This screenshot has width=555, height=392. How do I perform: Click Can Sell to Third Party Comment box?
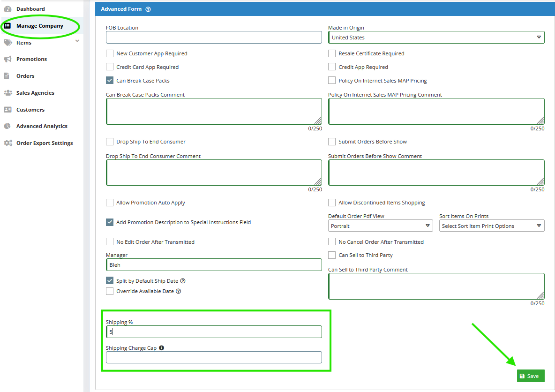pyautogui.click(x=436, y=286)
